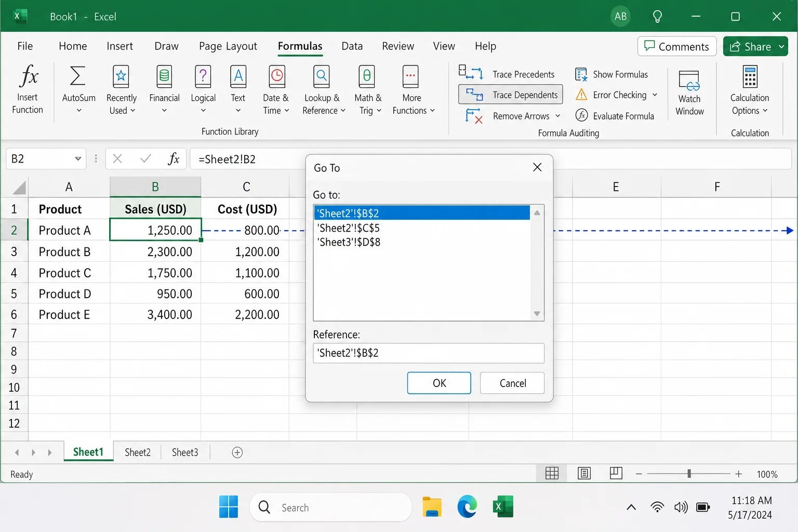Click Trace Dependents
This screenshot has width=798, height=532.
pos(510,95)
